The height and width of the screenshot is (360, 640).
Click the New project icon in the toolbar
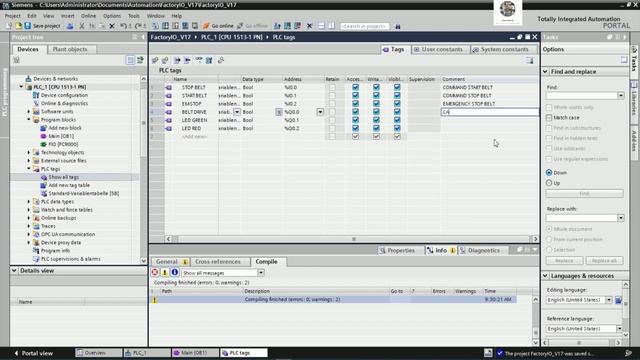[x=9, y=26]
